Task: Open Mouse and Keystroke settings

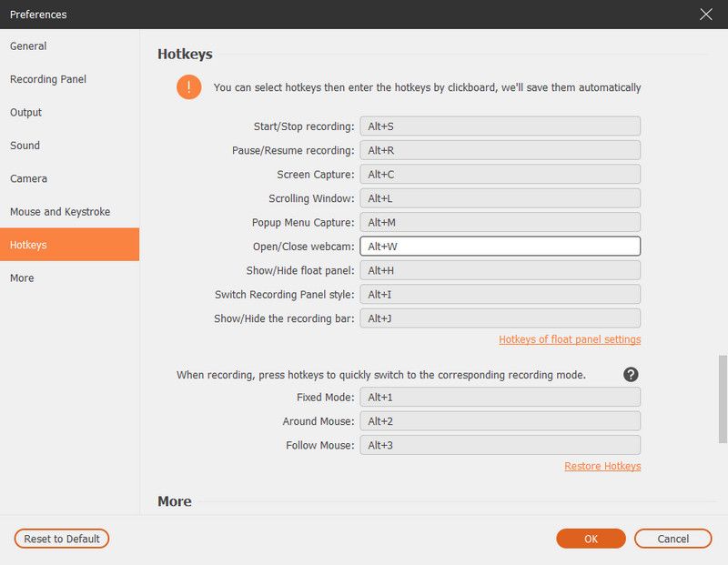Action: point(60,212)
